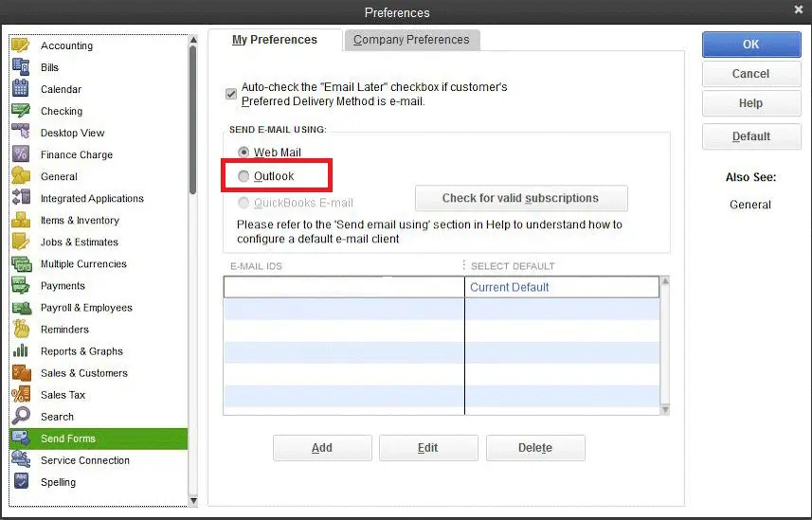Select the Calendar preference icon
Viewport: 812px width, 520px height.
(x=21, y=89)
